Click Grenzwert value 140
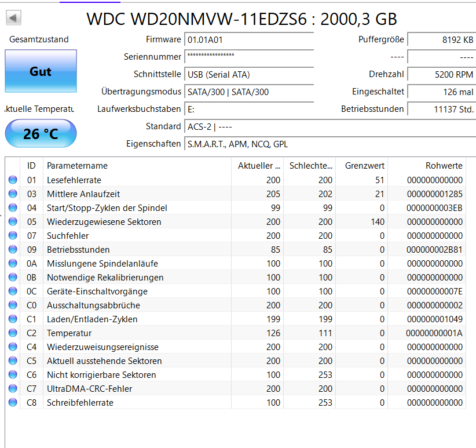This screenshot has height=448, width=476. click(378, 222)
